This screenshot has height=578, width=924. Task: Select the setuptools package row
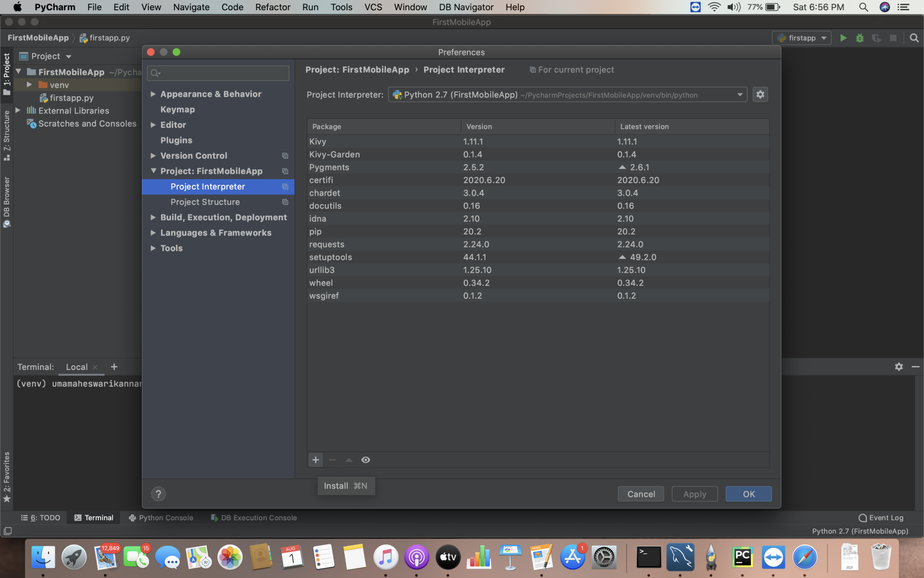pos(538,257)
